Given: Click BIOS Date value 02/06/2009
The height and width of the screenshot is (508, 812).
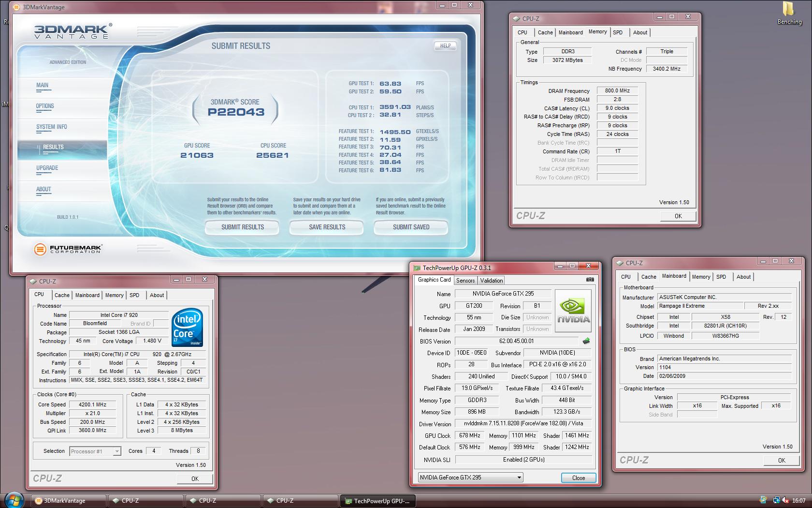Looking at the screenshot, I should click(x=725, y=376).
